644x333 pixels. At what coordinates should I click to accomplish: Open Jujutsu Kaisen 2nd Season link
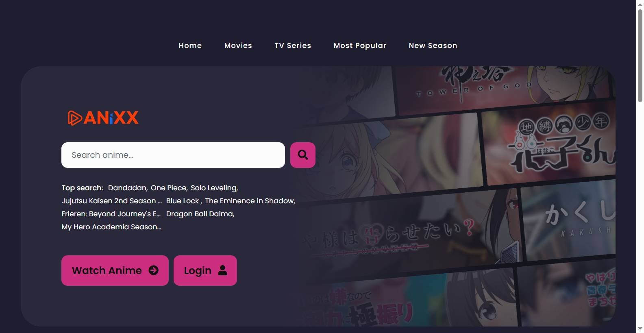click(x=111, y=201)
